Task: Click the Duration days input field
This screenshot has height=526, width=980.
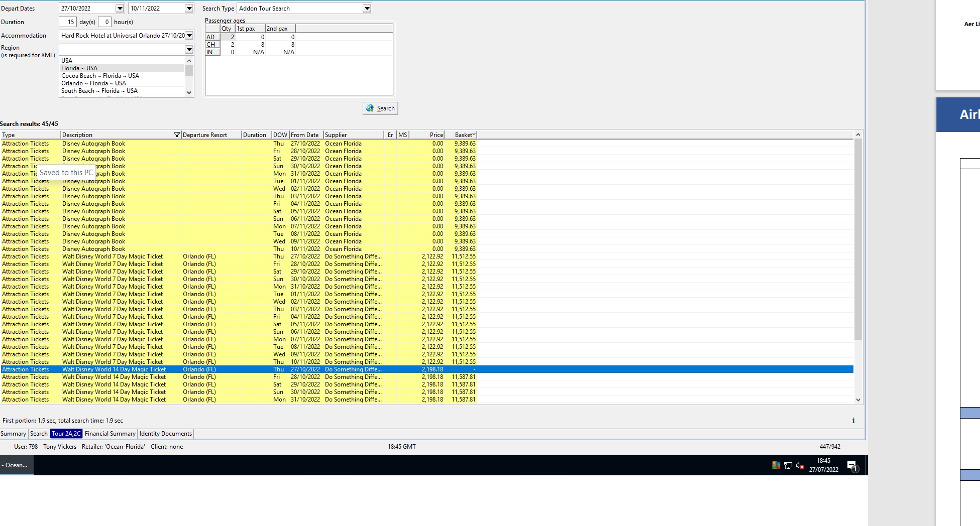Action: (x=68, y=22)
